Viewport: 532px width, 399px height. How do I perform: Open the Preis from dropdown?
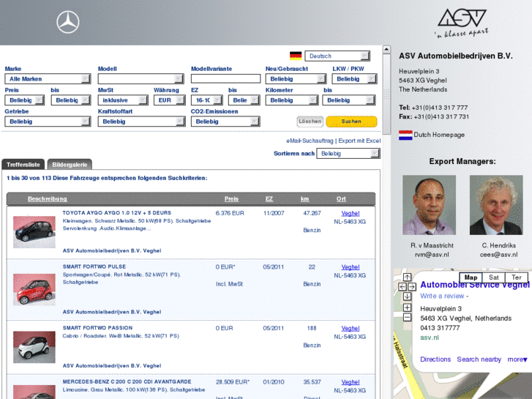click(24, 100)
